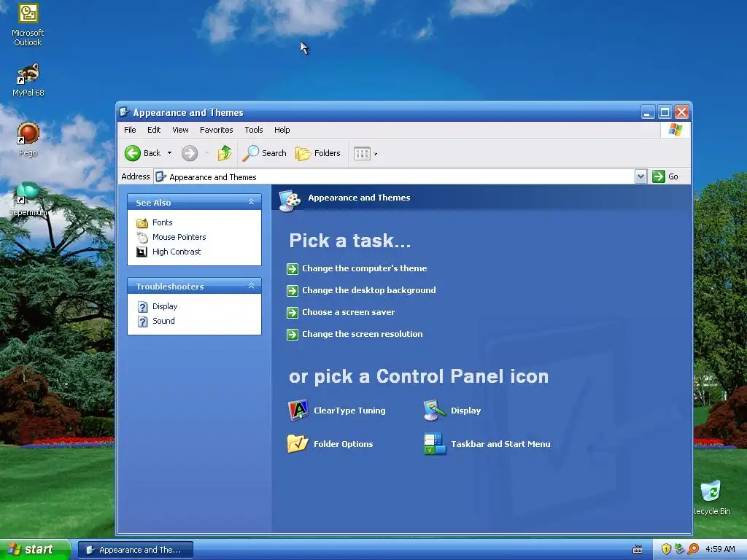The height and width of the screenshot is (560, 747).
Task: Click the Display troubleshooter question icon
Action: coord(142,307)
